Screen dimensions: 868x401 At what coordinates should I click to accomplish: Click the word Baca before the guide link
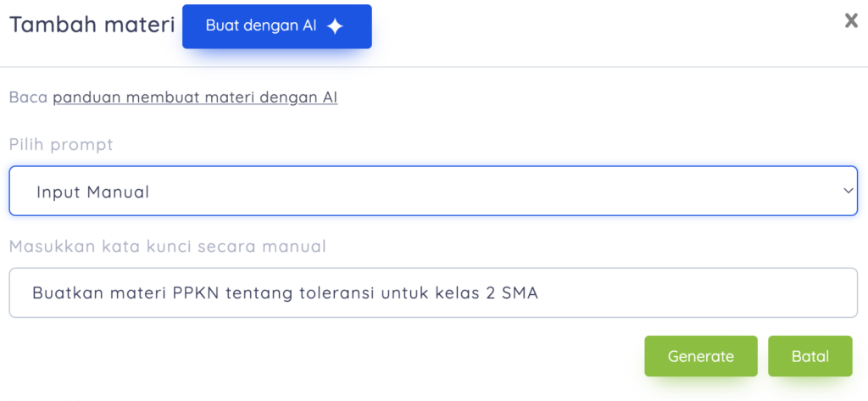(29, 97)
